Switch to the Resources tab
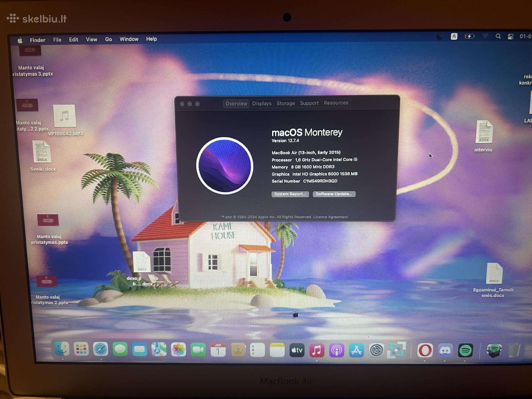Viewport: 532px width, 399px height. click(x=336, y=103)
